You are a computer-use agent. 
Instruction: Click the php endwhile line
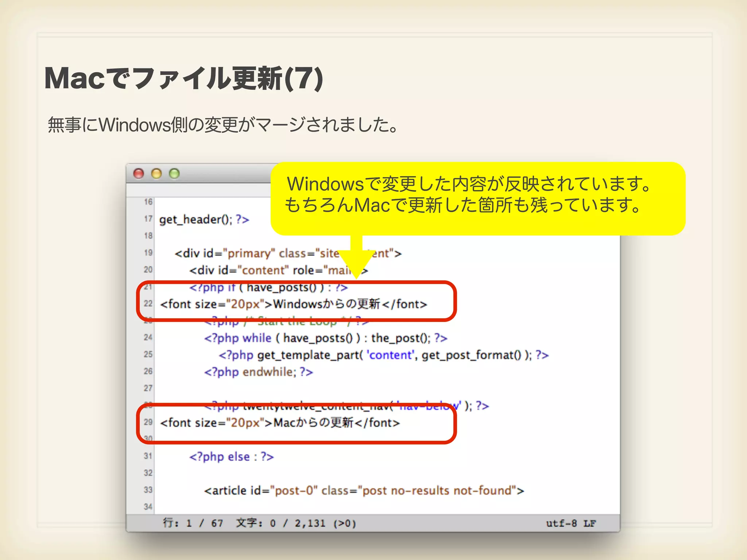(258, 372)
